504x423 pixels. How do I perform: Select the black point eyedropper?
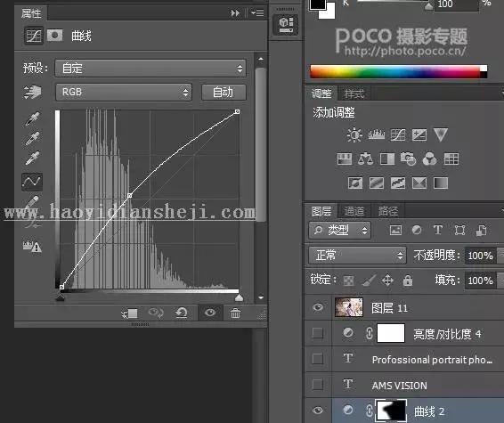[x=32, y=118]
